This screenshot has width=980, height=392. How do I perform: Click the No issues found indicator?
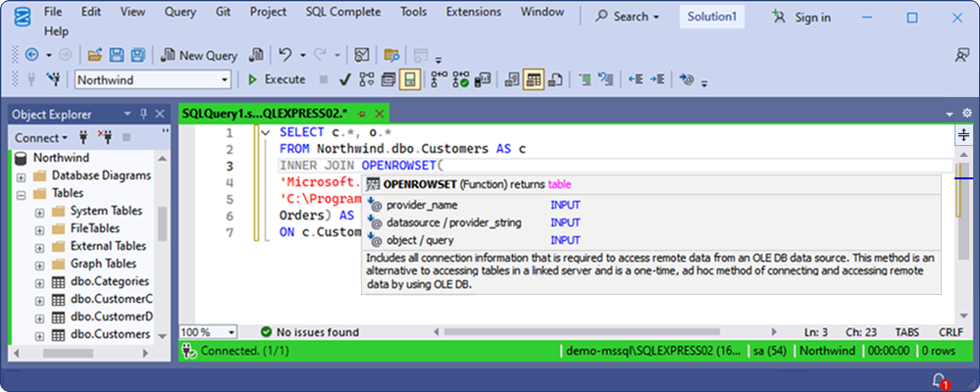click(310, 332)
